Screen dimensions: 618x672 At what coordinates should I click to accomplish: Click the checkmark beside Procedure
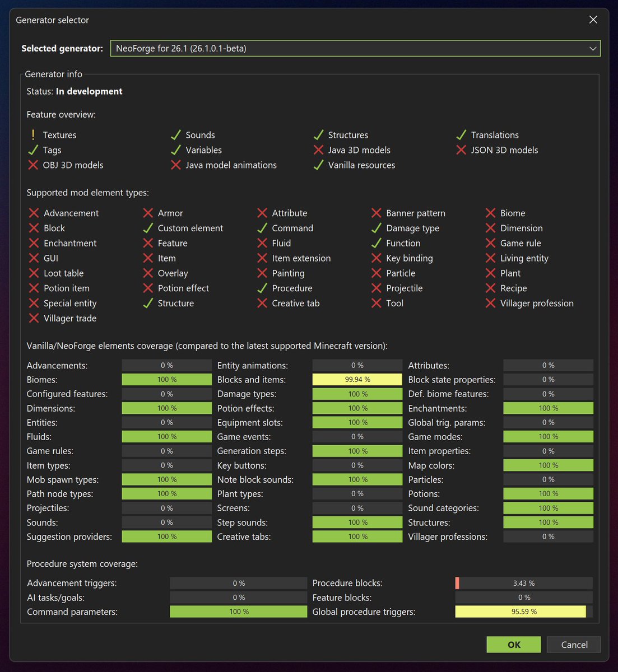pos(262,288)
